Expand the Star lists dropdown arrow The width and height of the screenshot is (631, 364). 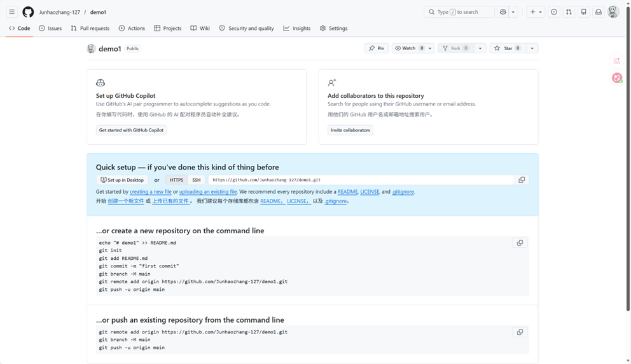[532, 48]
